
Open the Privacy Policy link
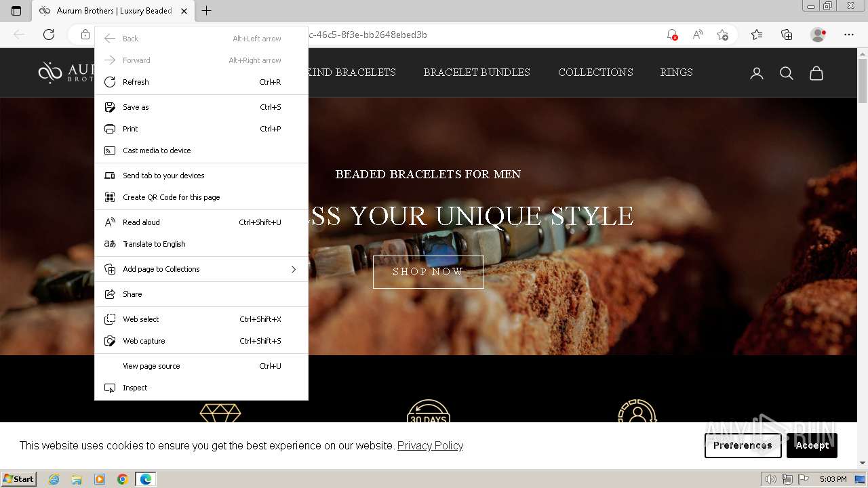click(430, 445)
